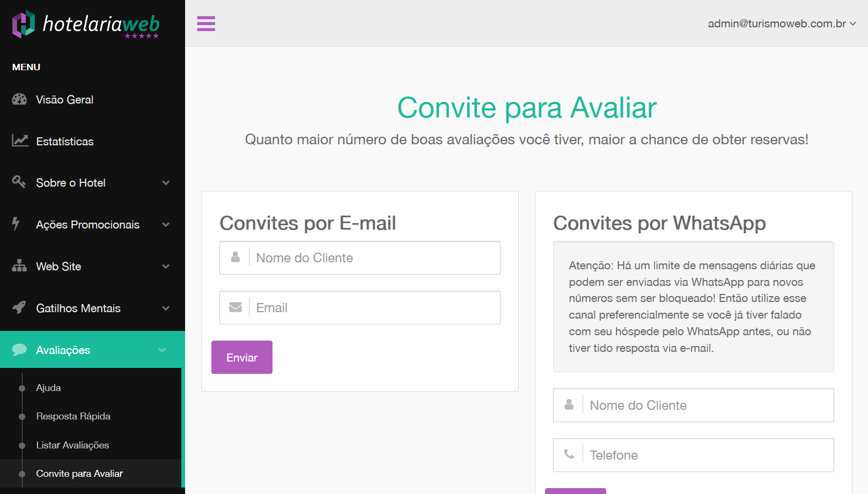Open the admin@turismoweb.com.br account dropdown
The image size is (868, 494).
click(x=782, y=24)
